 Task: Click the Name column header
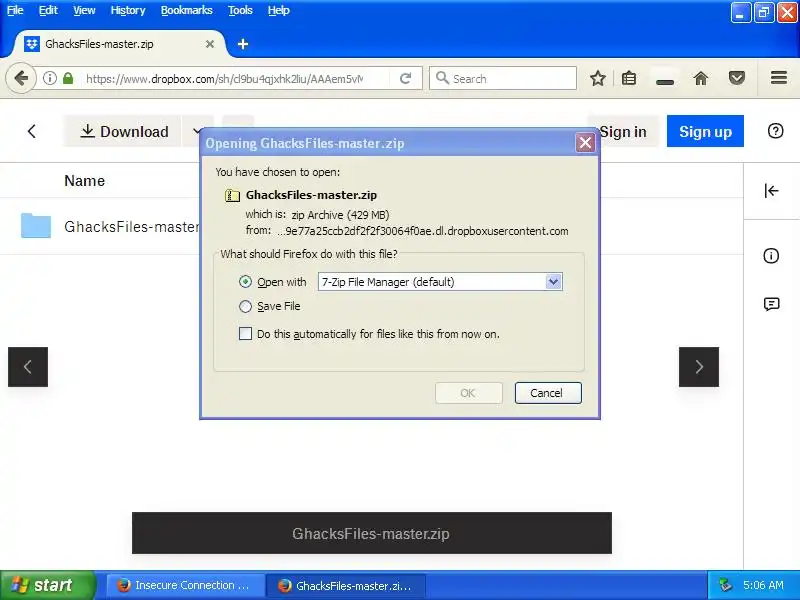[85, 181]
